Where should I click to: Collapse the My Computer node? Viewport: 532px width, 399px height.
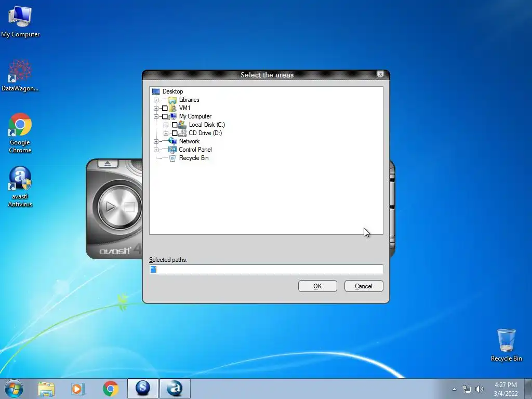(156, 116)
